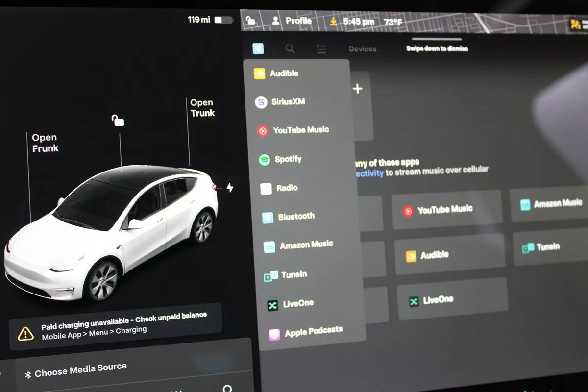Tap the padlock icon in status bar
Image resolution: width=588 pixels, height=392 pixels.
(x=250, y=21)
